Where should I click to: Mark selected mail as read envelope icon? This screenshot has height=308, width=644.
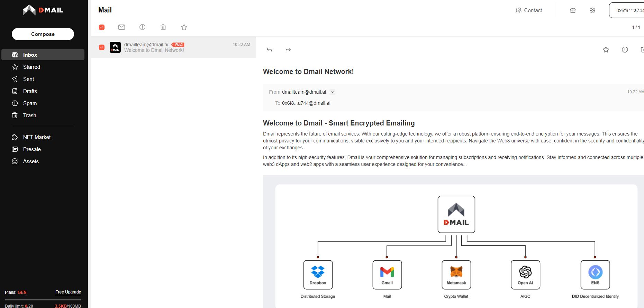[121, 27]
